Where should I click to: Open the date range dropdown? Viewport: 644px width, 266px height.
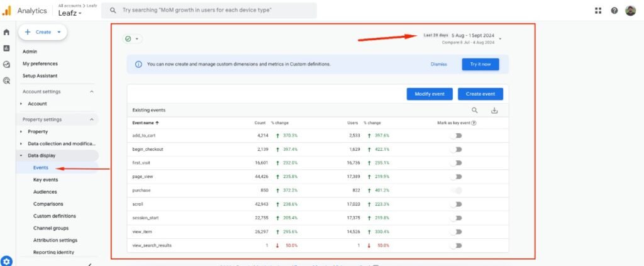click(500, 39)
